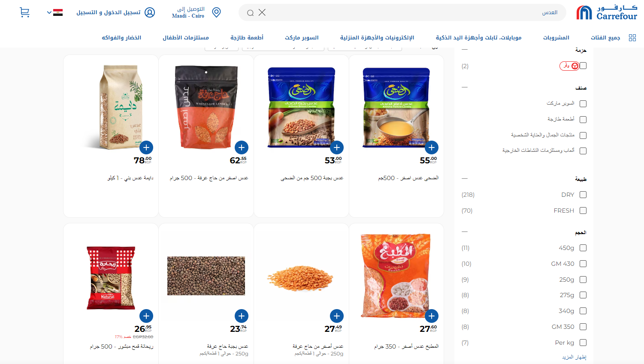Collapse the الحجم size filter section
Screen dimensions: 644x364
(465, 232)
